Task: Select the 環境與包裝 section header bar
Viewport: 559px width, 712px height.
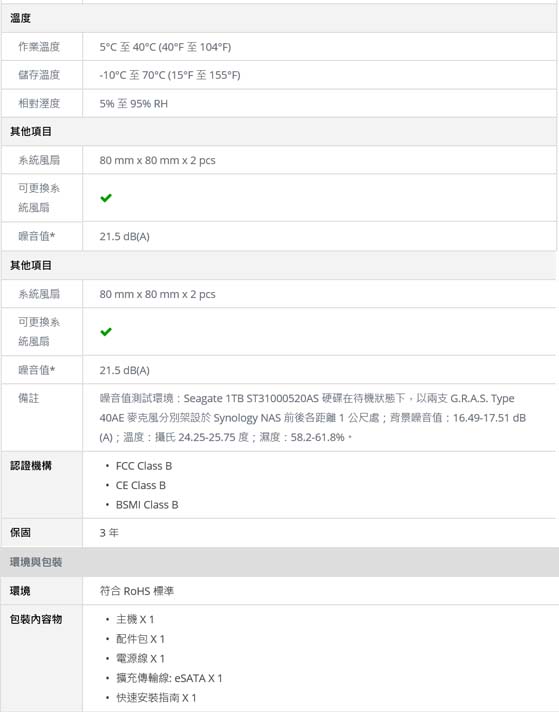Action: [280, 562]
